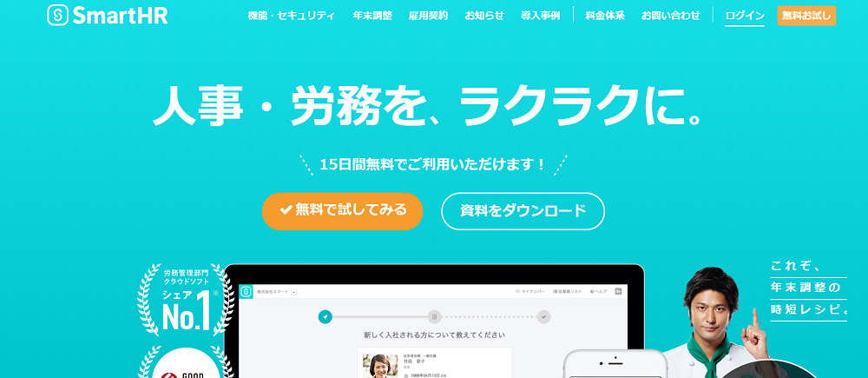The image size is (868, 378).
Task: Click the middle gray step document icon
Action: 435,316
